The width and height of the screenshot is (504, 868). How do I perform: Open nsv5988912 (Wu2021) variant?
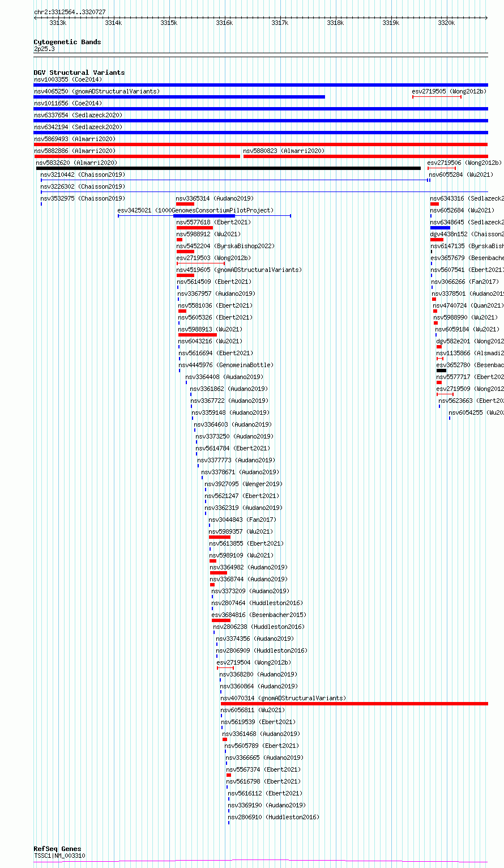pos(208,234)
